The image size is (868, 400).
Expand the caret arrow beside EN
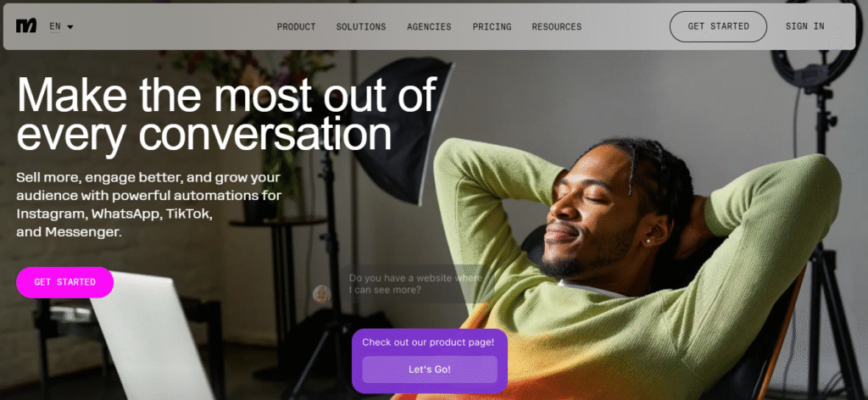click(x=70, y=26)
